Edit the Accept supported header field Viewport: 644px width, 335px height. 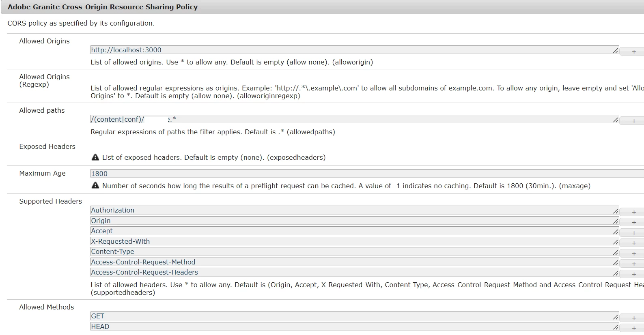(355, 231)
